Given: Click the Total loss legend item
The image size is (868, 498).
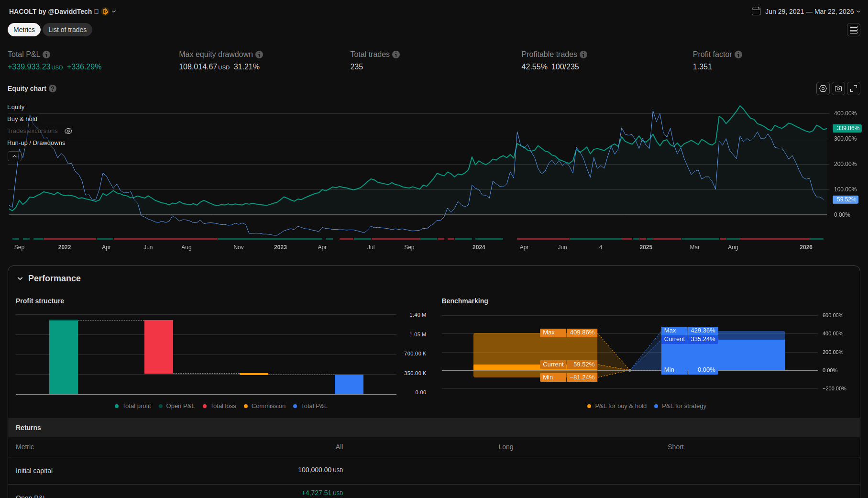Looking at the screenshot, I should [x=220, y=406].
